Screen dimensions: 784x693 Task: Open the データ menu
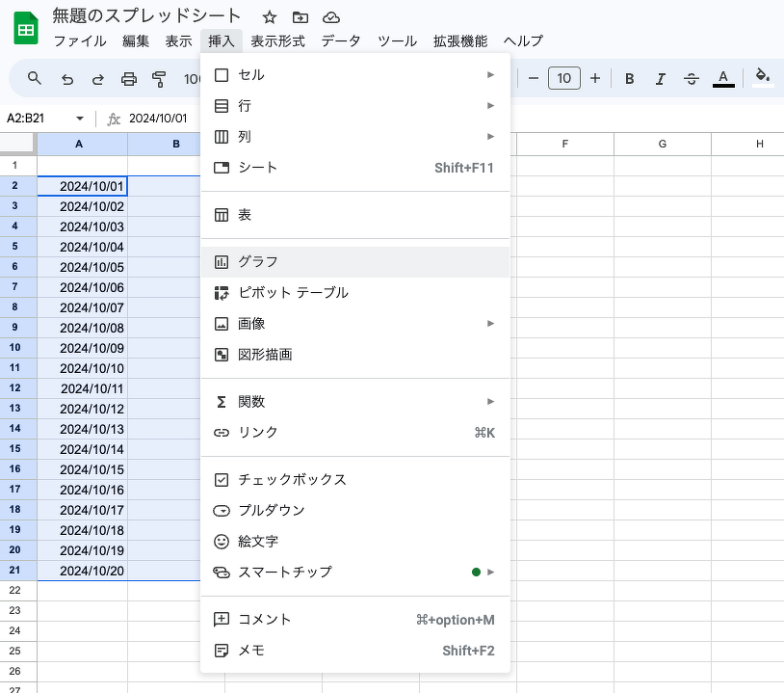pyautogui.click(x=341, y=41)
